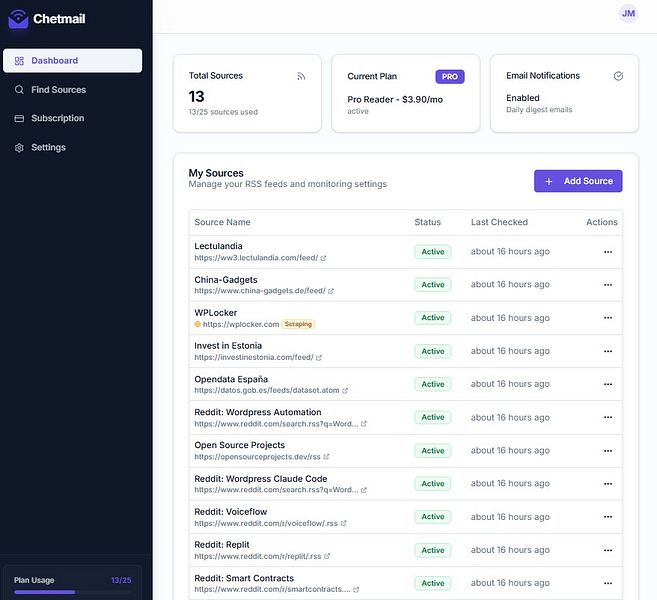657x600 pixels.
Task: Click orange status dot next to wplocker.com
Action: point(198,324)
